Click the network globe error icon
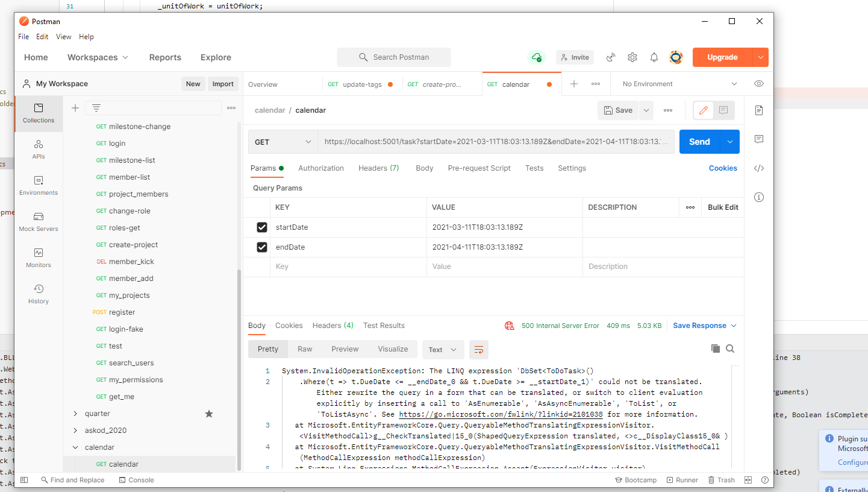The height and width of the screenshot is (492, 868). 510,326
